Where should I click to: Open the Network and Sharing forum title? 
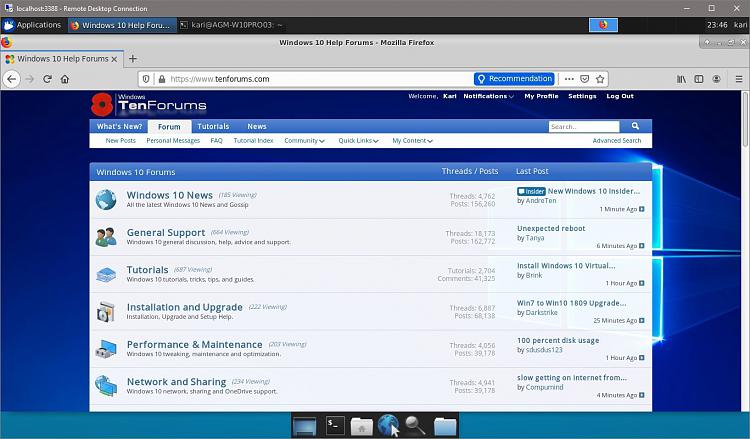pos(176,382)
